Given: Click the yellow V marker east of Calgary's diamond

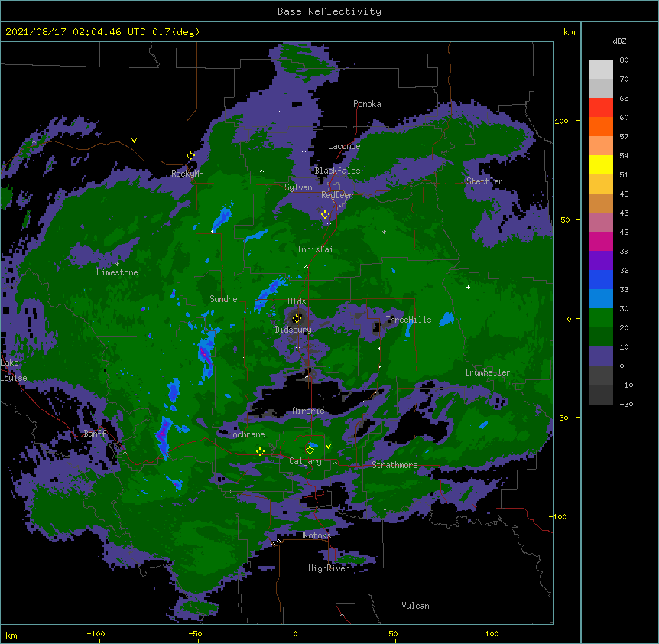Looking at the screenshot, I should coord(328,447).
